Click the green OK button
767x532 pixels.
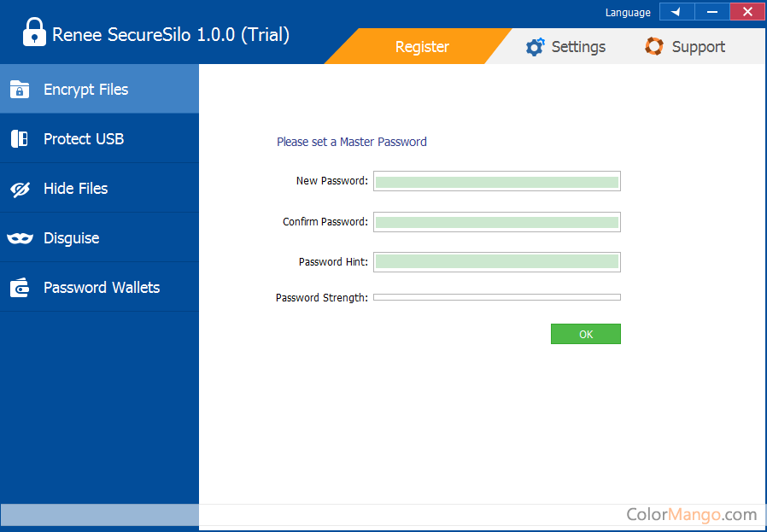pyautogui.click(x=586, y=334)
